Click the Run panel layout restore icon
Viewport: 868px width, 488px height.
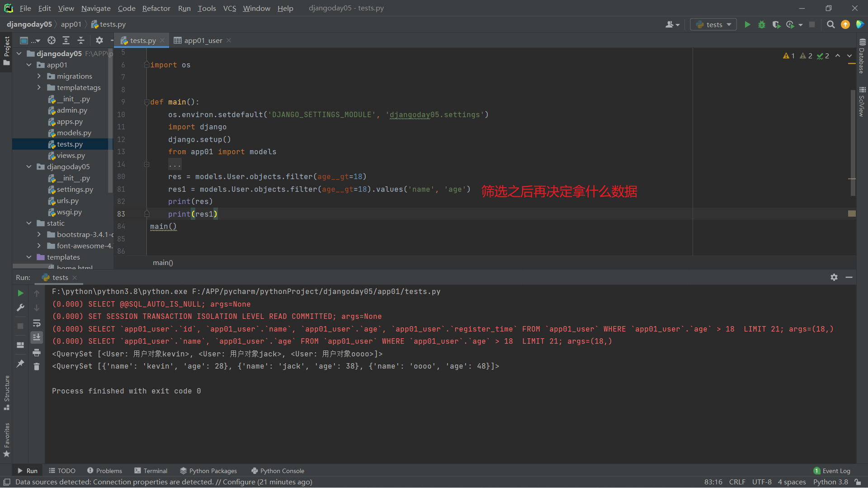[x=20, y=345]
